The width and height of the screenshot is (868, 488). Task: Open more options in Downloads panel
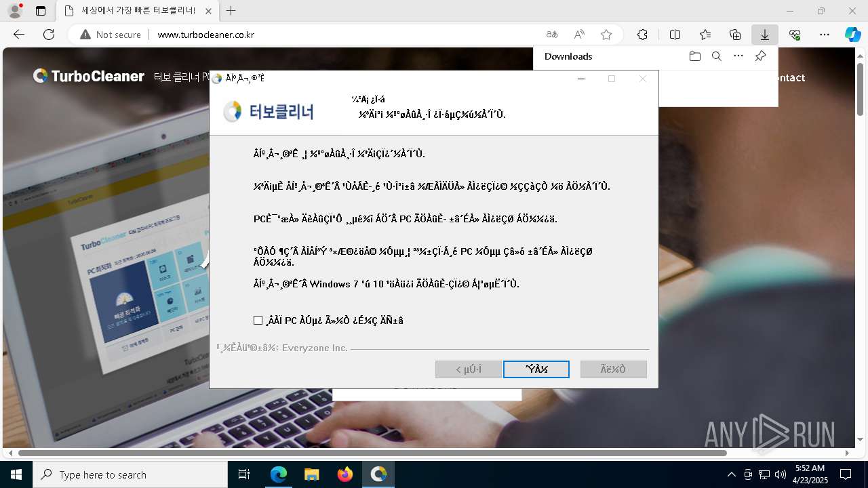pos(738,56)
